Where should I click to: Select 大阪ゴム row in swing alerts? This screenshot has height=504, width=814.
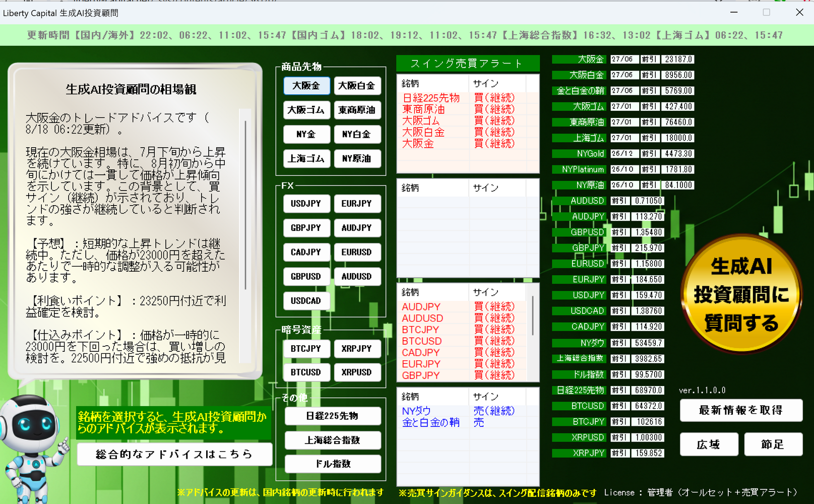pyautogui.click(x=468, y=121)
